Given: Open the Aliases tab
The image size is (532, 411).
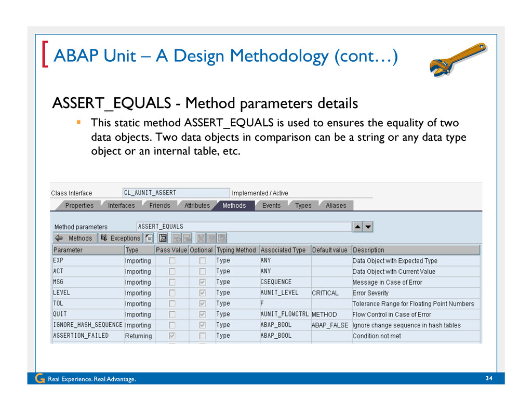Looking at the screenshot, I should pyautogui.click(x=336, y=206).
